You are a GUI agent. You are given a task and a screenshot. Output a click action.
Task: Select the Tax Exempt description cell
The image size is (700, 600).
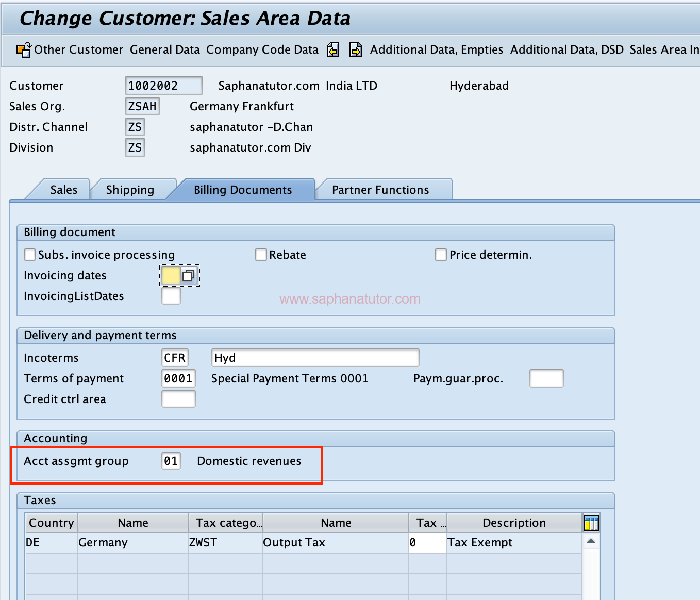(x=514, y=543)
